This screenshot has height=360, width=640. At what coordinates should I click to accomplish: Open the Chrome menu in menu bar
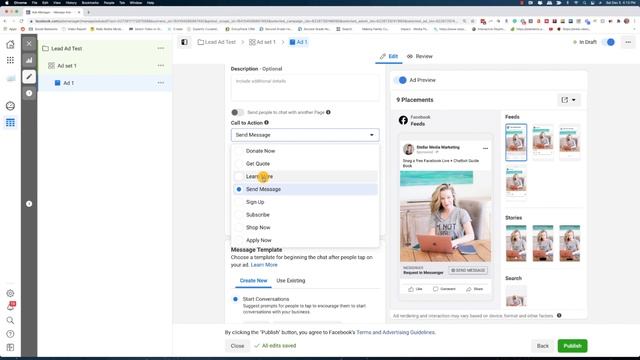point(20,2)
